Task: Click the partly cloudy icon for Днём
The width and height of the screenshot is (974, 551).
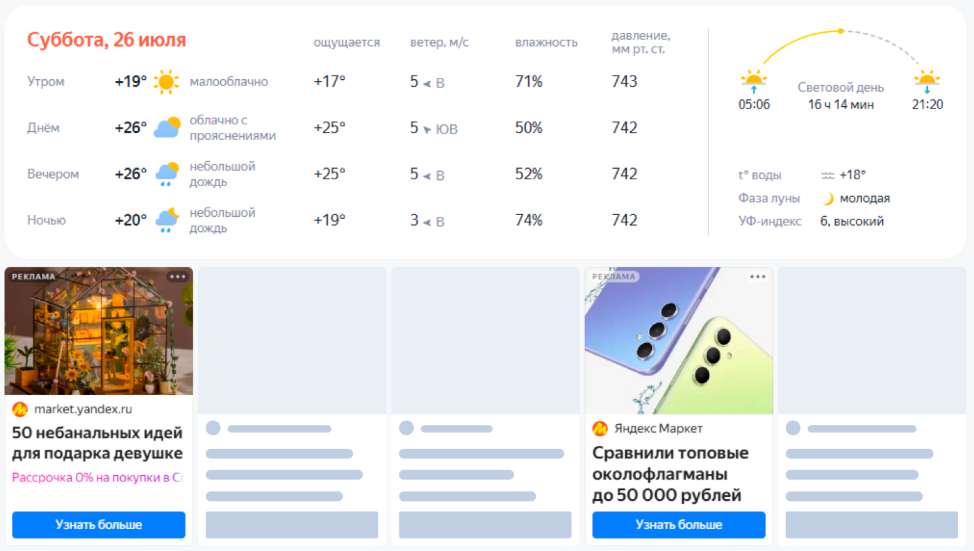Action: [x=166, y=128]
